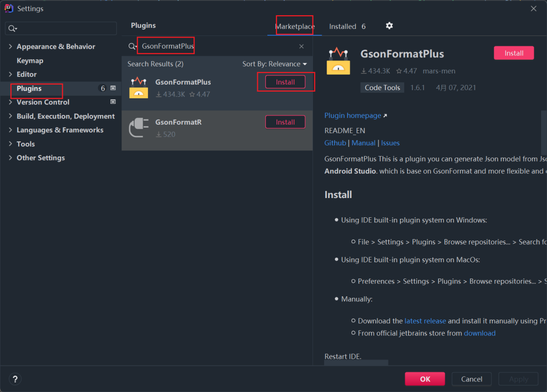Image resolution: width=547 pixels, height=392 pixels.
Task: Open the Plugin homepage link
Action: tap(353, 115)
